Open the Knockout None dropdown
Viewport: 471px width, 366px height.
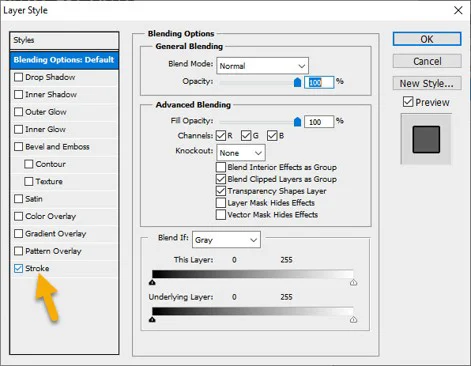241,153
